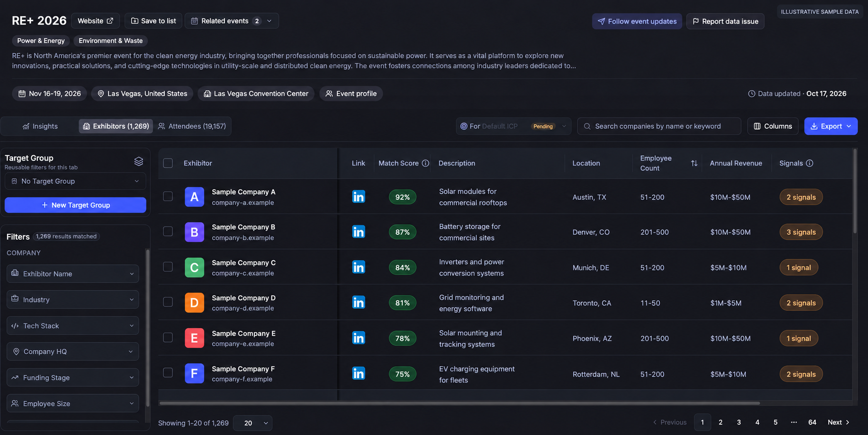Switch to the Insights tab
The height and width of the screenshot is (435, 868).
[x=40, y=126]
